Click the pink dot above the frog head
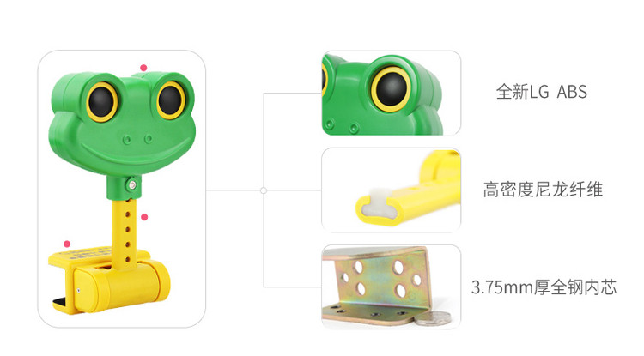Image resolution: width=644 pixels, height=356 pixels. pos(143,68)
